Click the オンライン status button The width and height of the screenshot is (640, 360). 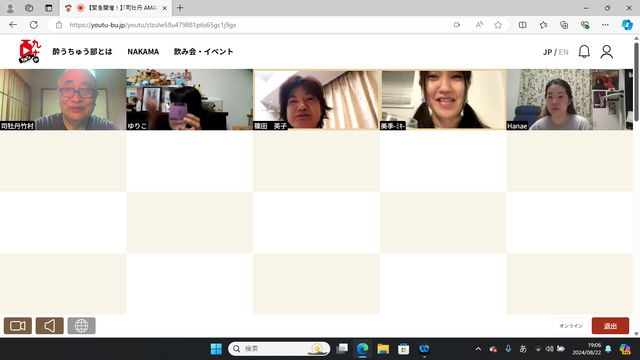(x=571, y=326)
